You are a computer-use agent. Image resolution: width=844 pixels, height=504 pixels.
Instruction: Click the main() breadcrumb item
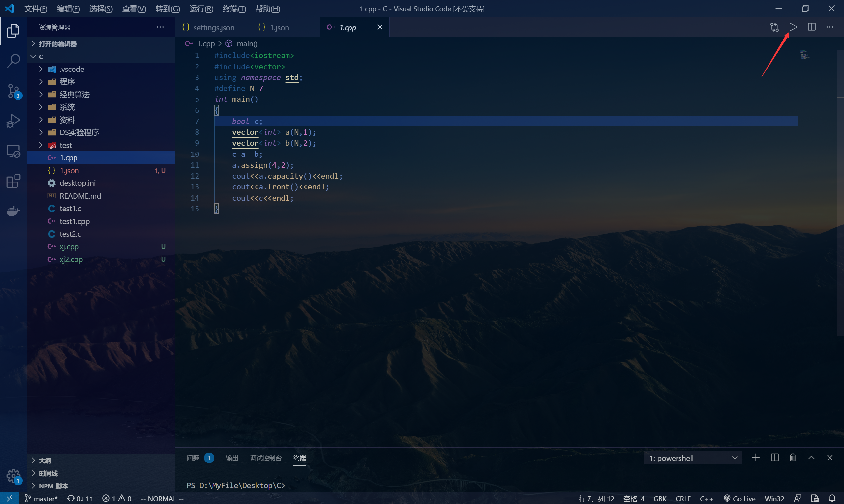242,44
